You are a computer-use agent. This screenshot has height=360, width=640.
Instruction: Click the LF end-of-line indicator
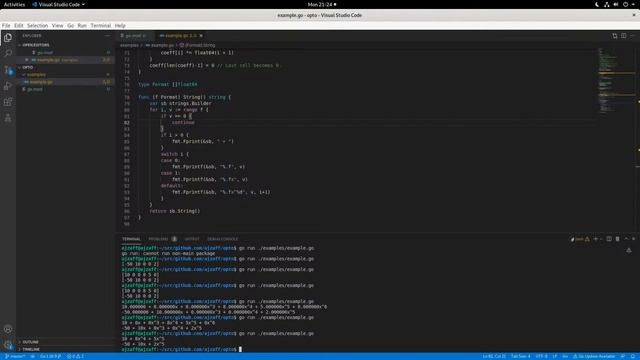coord(555,356)
